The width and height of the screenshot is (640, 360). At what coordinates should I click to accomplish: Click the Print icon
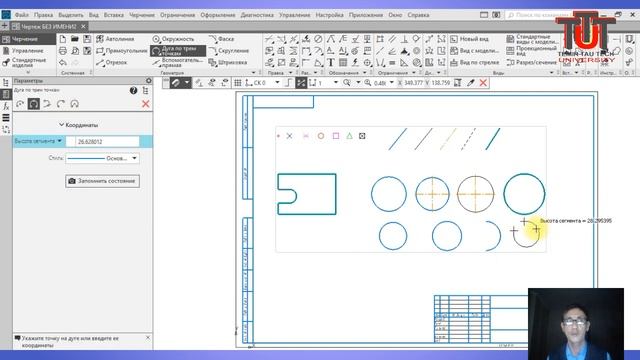62,51
